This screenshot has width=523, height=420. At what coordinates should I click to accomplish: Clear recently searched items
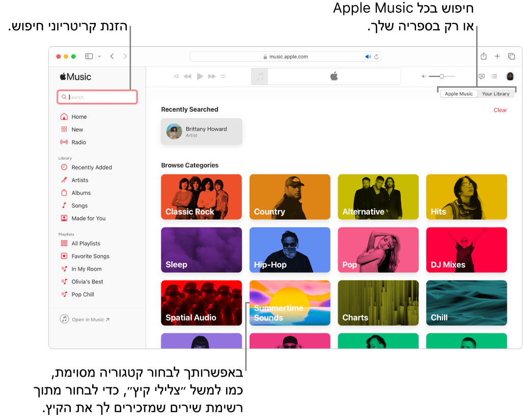coord(500,110)
